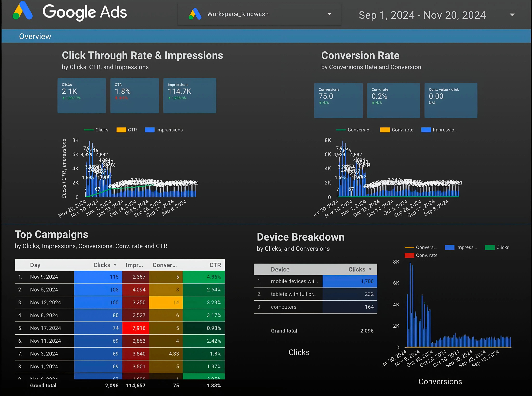Click the Google Ads logo icon in header
Viewport: 532px width, 396px height.
(23, 11)
